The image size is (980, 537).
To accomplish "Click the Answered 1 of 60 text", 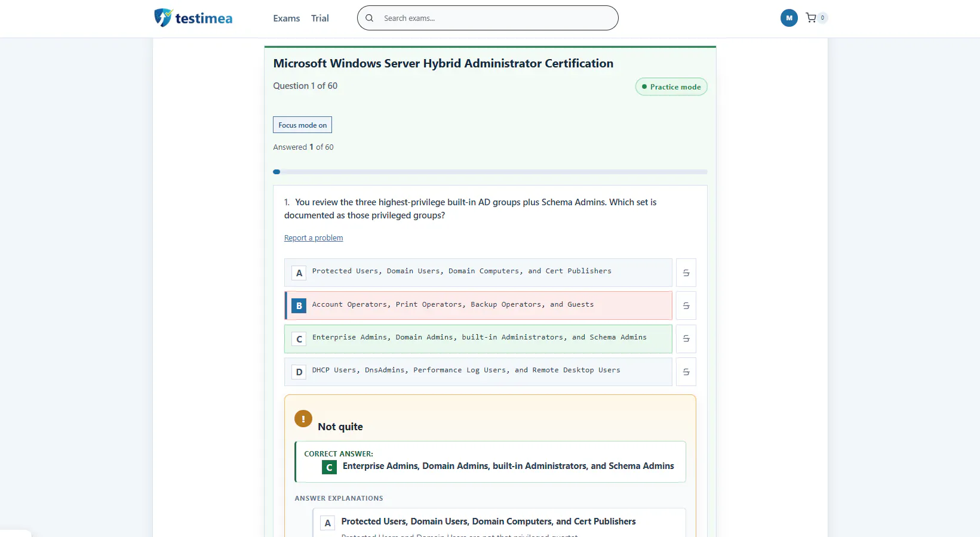I will [303, 147].
